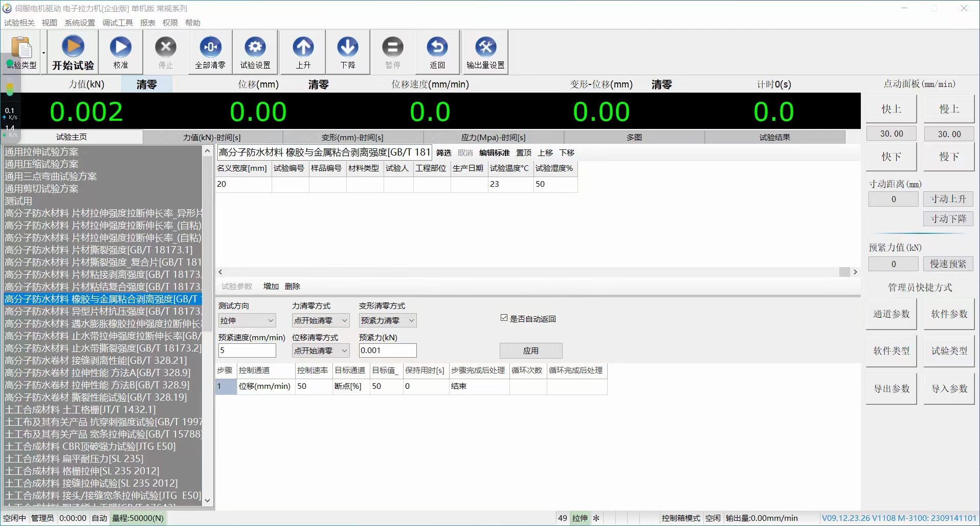Click 筛选 filter link
This screenshot has height=526, width=980.
coord(443,153)
